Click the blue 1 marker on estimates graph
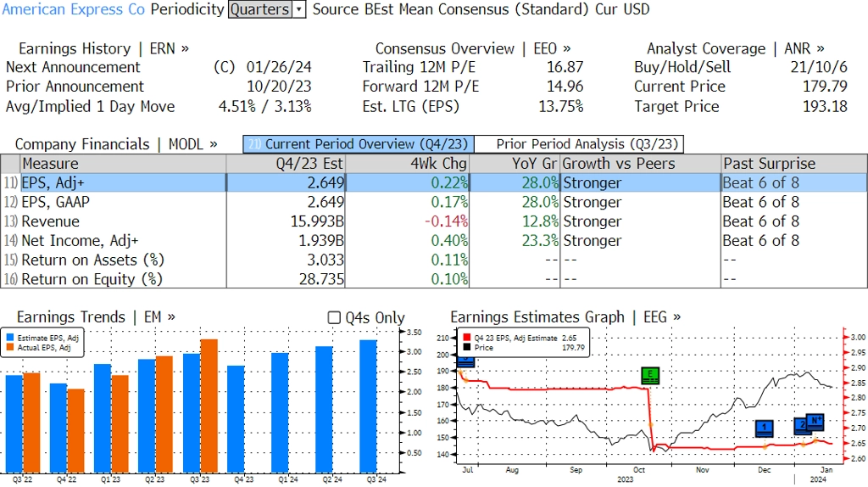The height and width of the screenshot is (487, 868). click(765, 428)
